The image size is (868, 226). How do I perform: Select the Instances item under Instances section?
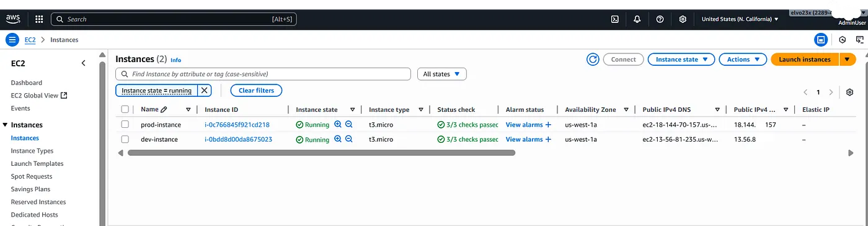[x=25, y=138]
